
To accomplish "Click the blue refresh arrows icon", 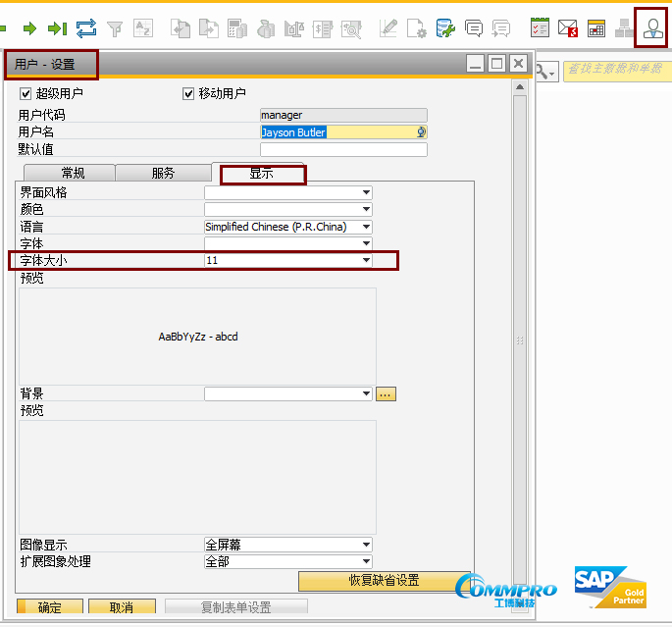I will [x=86, y=28].
